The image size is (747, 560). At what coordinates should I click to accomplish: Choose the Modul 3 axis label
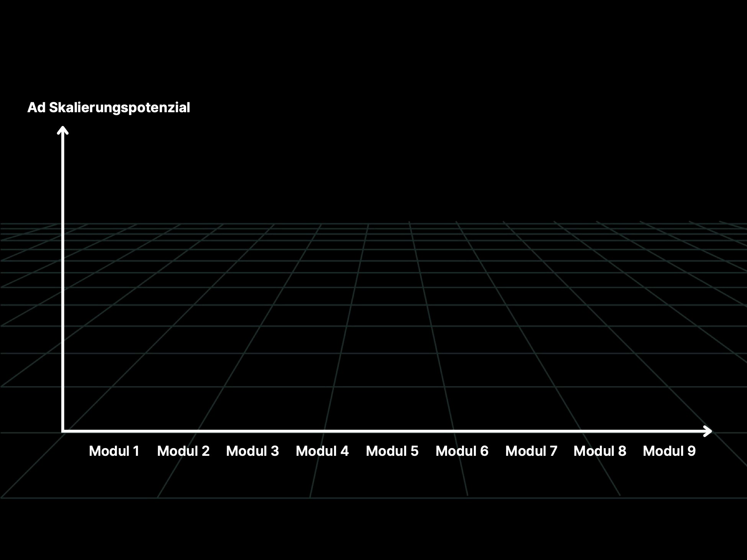[x=252, y=451]
